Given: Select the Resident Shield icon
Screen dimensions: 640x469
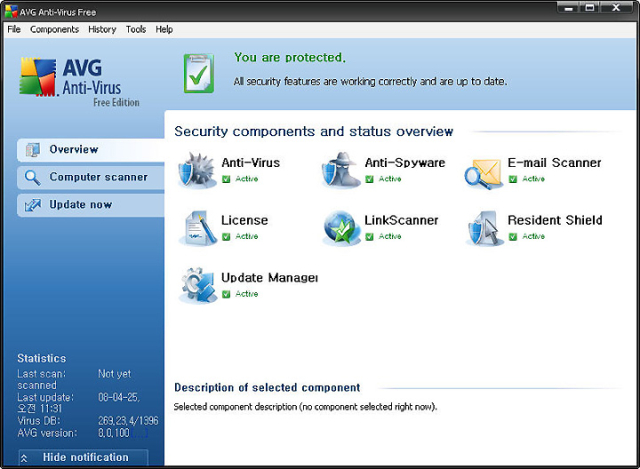Looking at the screenshot, I should [x=484, y=228].
